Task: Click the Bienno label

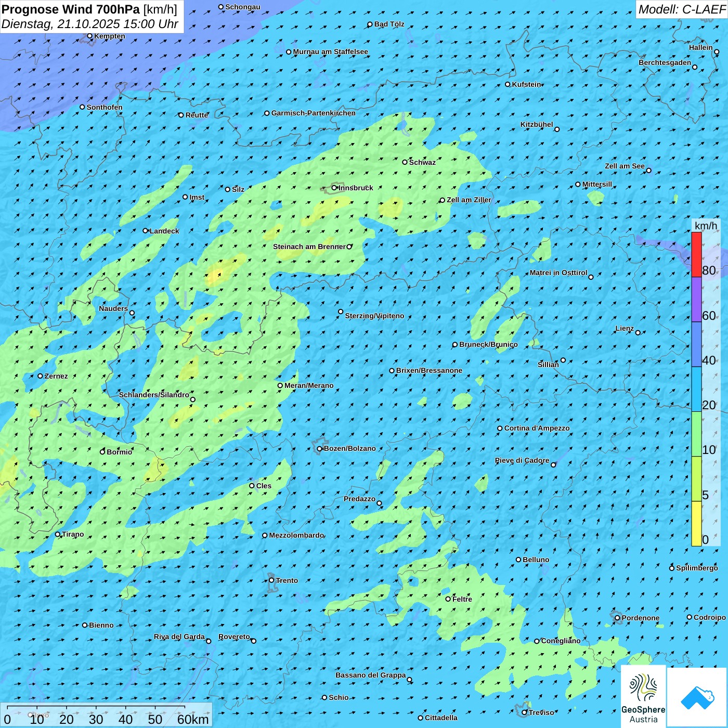Action: [x=101, y=625]
